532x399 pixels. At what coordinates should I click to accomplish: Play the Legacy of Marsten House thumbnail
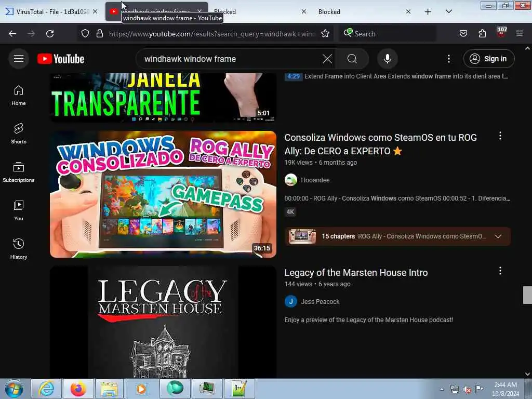163,322
